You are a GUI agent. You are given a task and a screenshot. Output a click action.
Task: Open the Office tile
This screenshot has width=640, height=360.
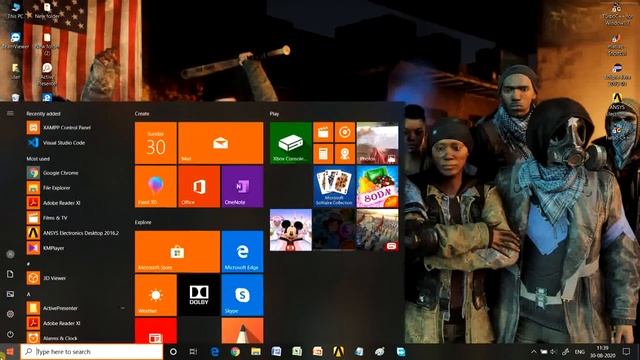[199, 187]
